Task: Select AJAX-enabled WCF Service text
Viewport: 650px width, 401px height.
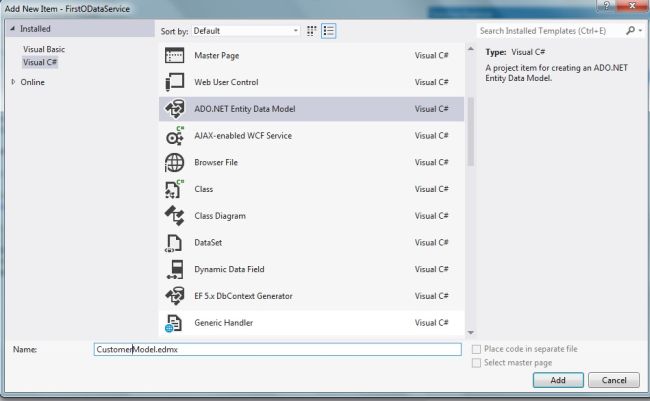Action: [x=243, y=136]
